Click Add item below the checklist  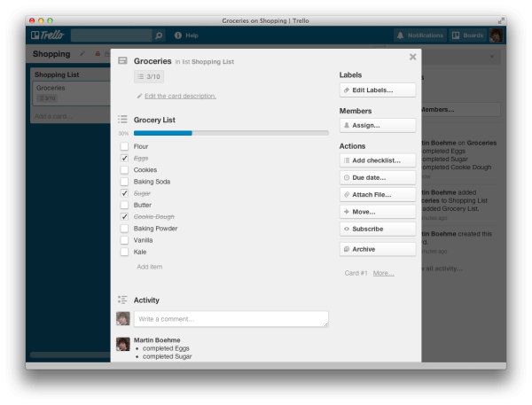[x=149, y=267]
